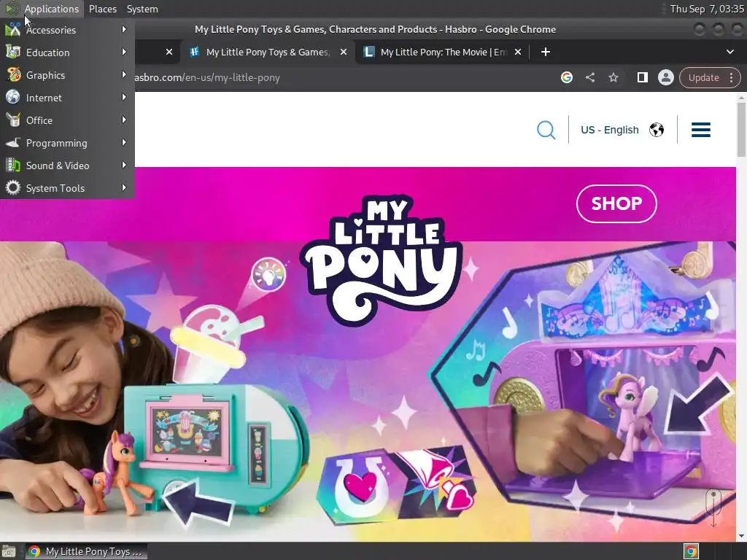Change the US - English language setting
The width and height of the screenshot is (747, 560).
point(609,130)
